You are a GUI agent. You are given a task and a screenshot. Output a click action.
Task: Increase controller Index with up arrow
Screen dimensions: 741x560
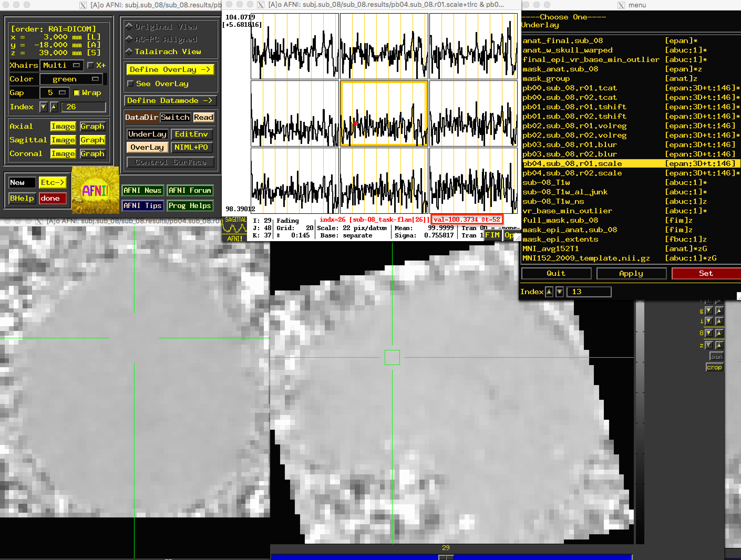click(x=54, y=107)
